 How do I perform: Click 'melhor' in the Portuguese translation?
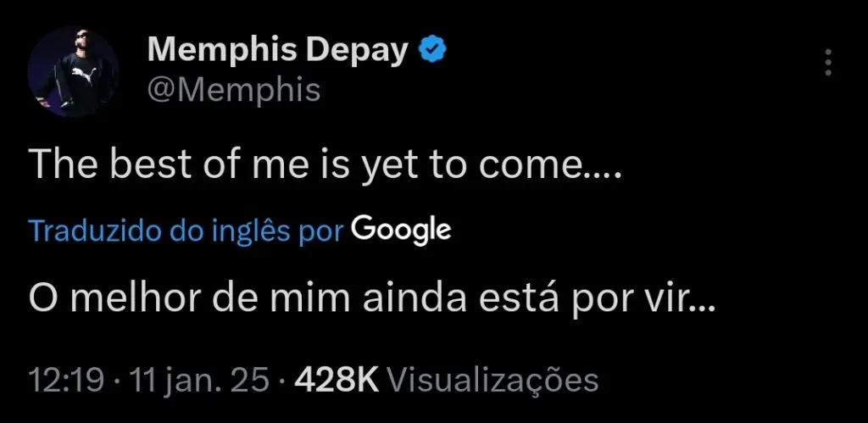128,298
